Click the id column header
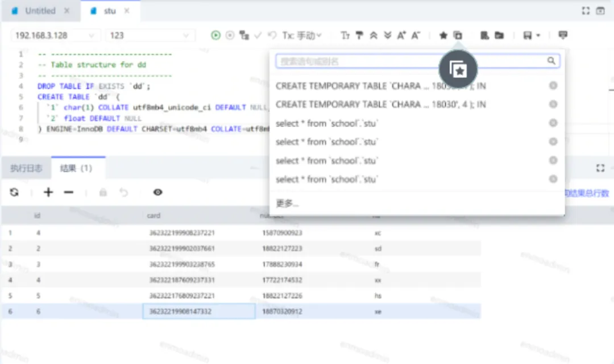The width and height of the screenshot is (614, 364). click(x=37, y=215)
